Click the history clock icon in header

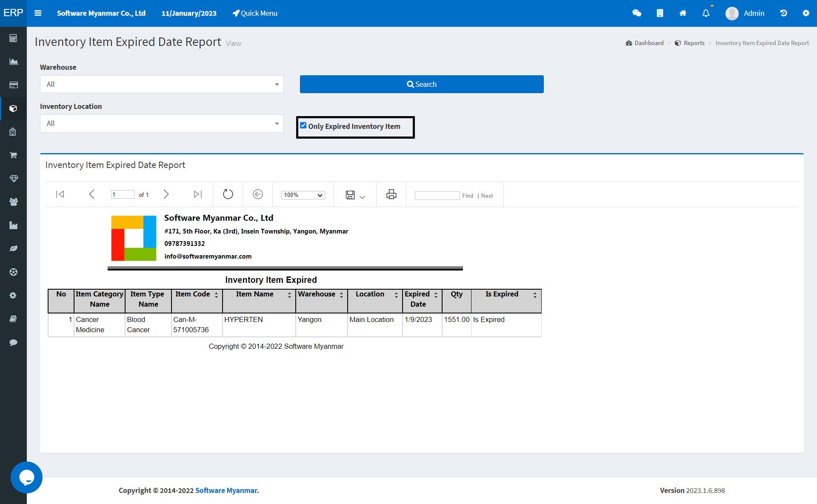[783, 13]
